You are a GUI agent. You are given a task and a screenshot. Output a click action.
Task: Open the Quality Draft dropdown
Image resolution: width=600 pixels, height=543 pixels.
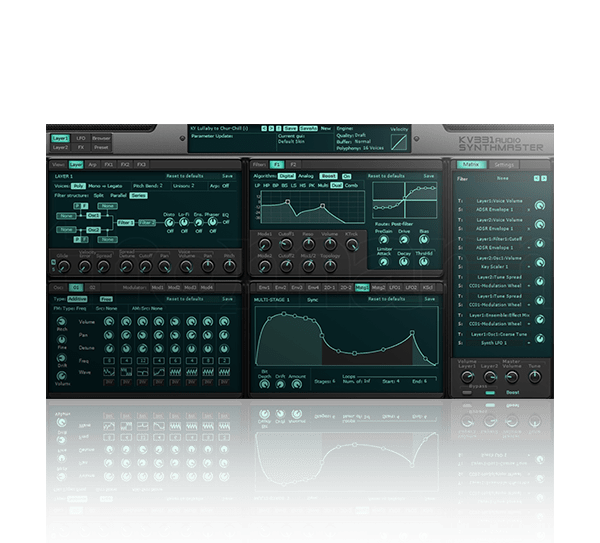tap(351, 135)
